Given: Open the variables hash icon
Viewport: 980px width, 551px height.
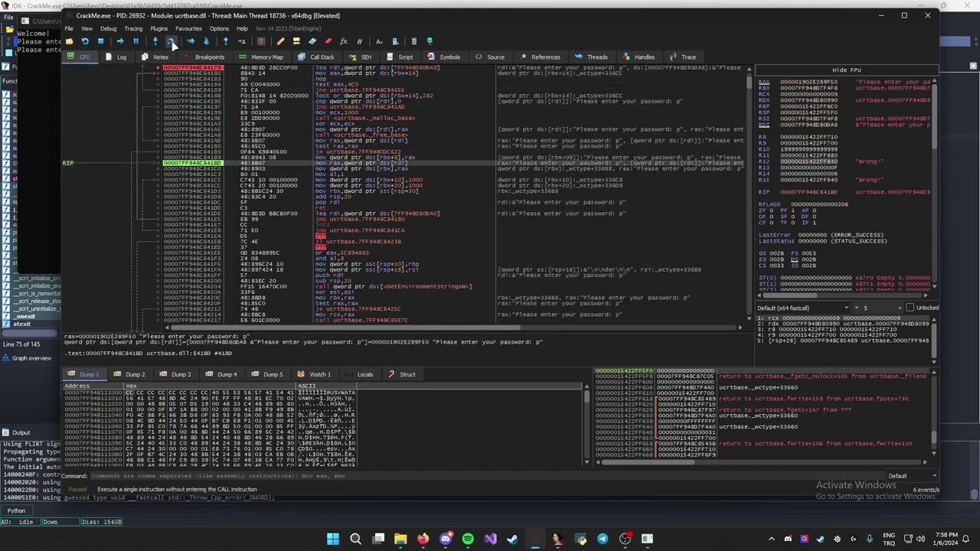Looking at the screenshot, I should [x=359, y=41].
